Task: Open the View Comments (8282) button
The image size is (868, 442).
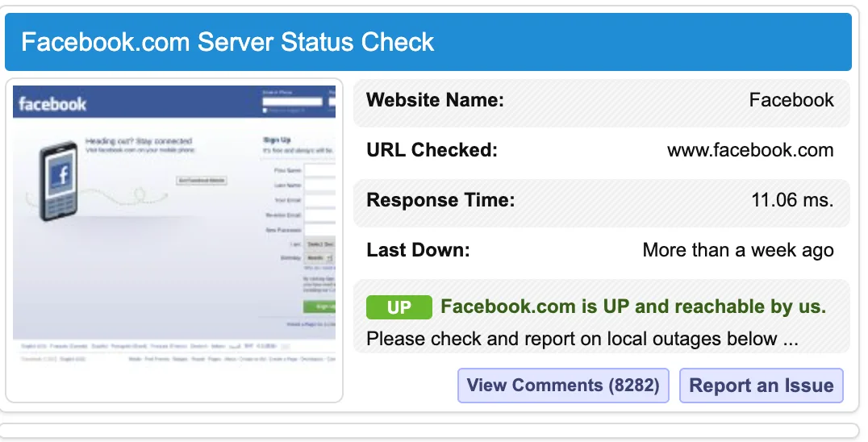Action: (563, 386)
